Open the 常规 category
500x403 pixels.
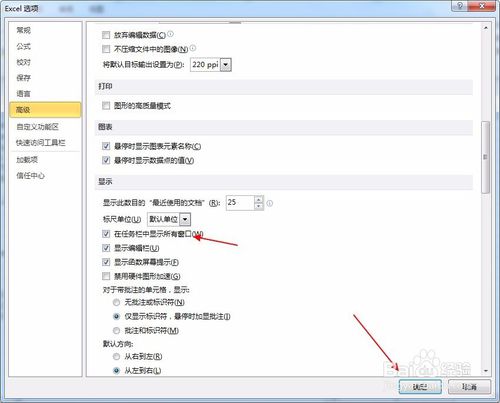24,30
